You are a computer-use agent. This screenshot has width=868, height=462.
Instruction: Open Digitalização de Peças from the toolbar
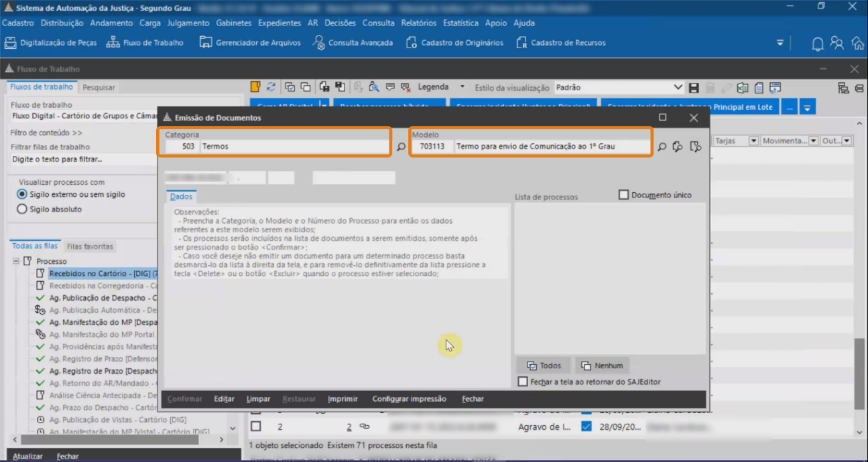click(x=51, y=43)
